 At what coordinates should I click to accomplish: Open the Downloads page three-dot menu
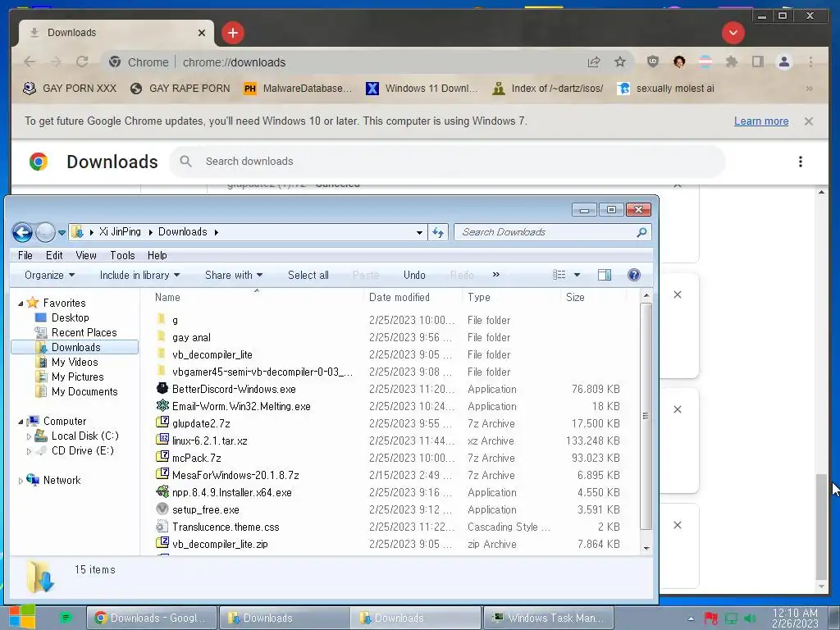(x=801, y=162)
